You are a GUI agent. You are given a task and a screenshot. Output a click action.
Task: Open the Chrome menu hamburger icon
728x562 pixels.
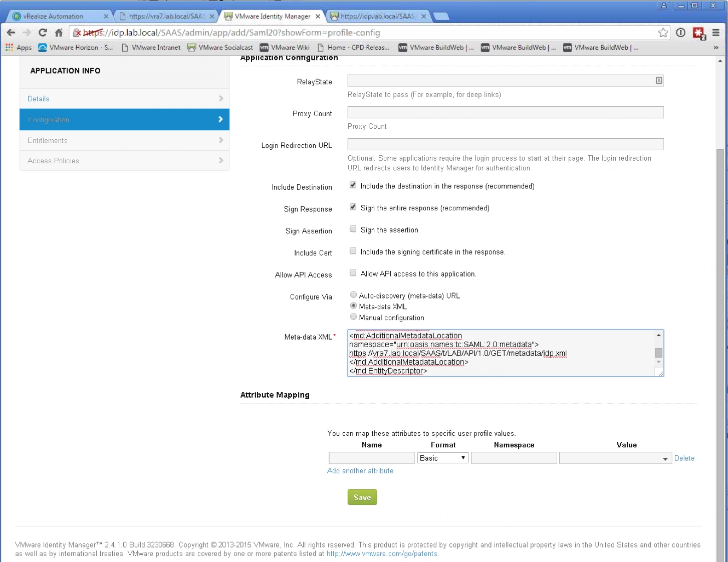click(716, 33)
